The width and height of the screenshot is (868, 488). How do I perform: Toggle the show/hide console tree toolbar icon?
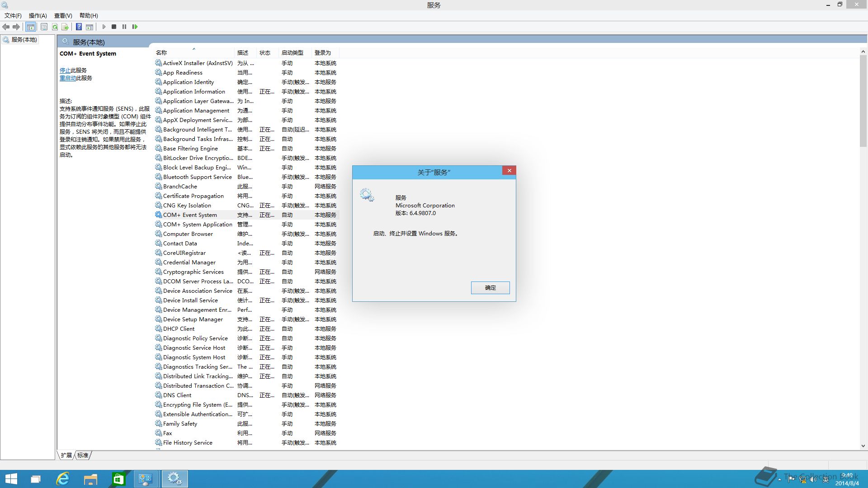click(31, 27)
